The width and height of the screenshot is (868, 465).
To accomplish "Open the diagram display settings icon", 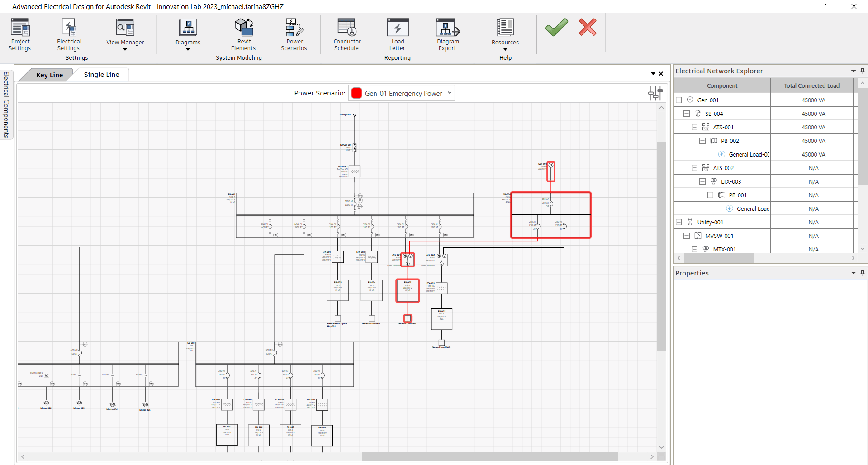I will (655, 93).
